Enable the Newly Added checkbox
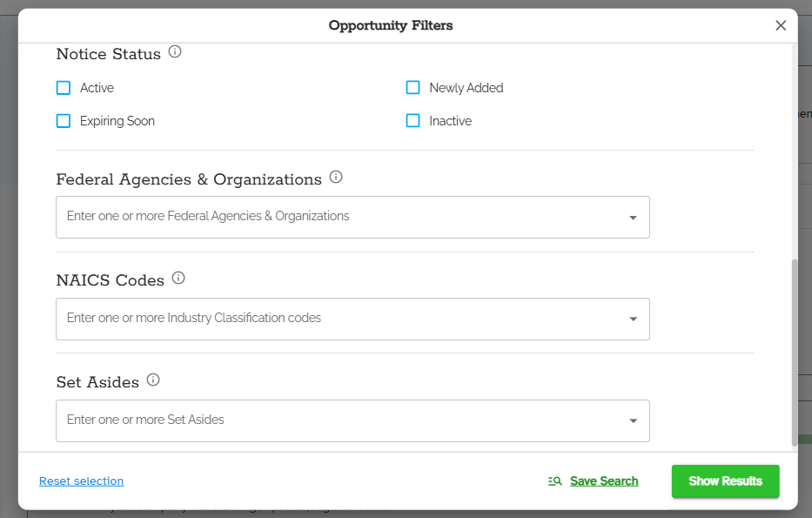 413,88
